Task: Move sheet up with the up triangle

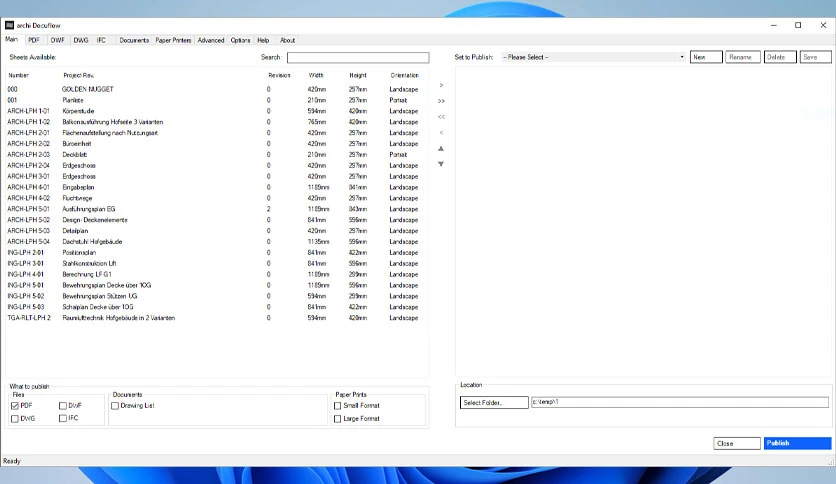Action: point(441,149)
